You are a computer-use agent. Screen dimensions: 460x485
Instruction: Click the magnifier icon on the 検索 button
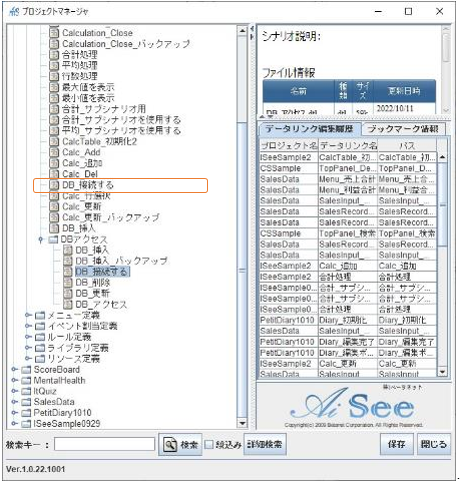tap(170, 445)
